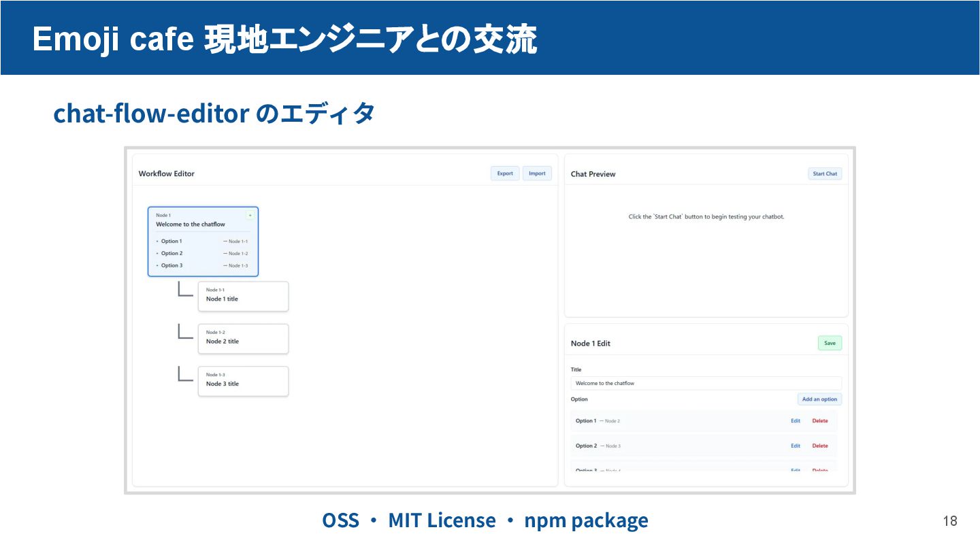
Task: Click the chat-flow-editor subtitle on the slide
Action: pos(214,113)
